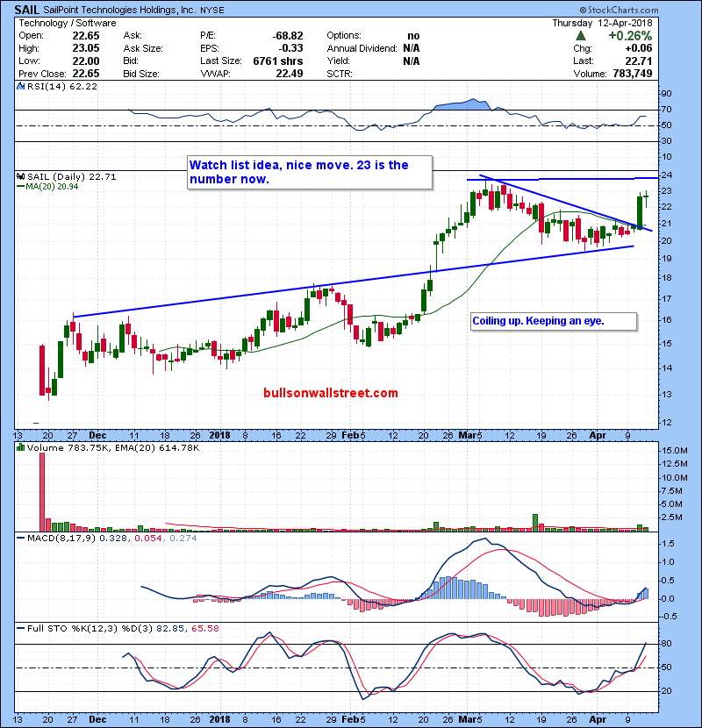Click the 15.0M volume axis label

click(675, 450)
